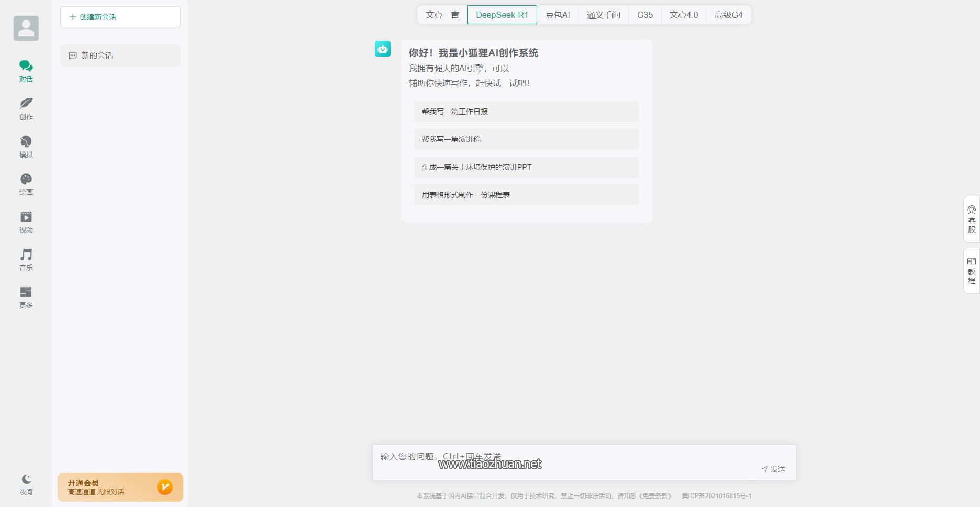Click the greeting title 你好！我是小狐狸AI创作系统
The height and width of the screenshot is (507, 980).
point(473,53)
